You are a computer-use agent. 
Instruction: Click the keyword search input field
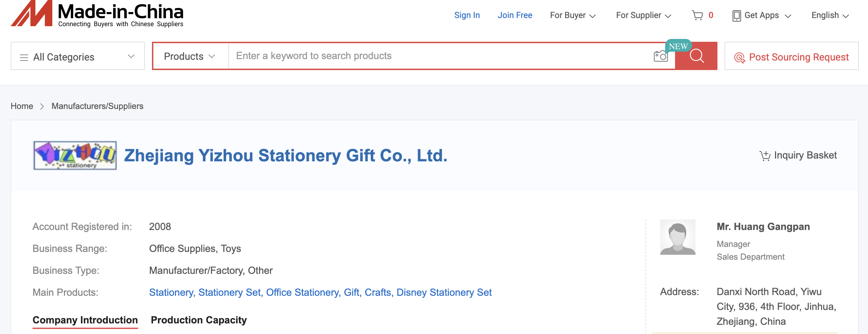[x=438, y=56]
